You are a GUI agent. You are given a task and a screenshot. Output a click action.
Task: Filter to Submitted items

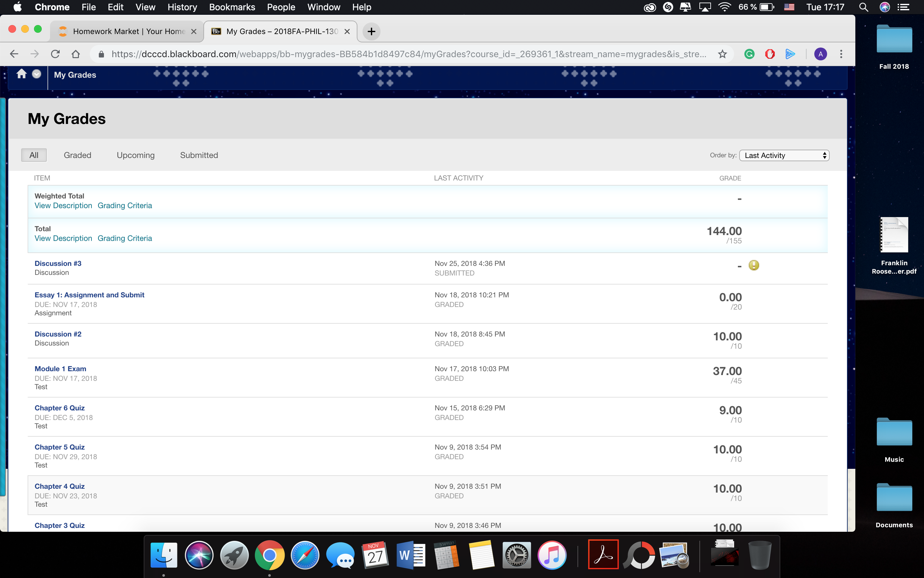(x=199, y=155)
